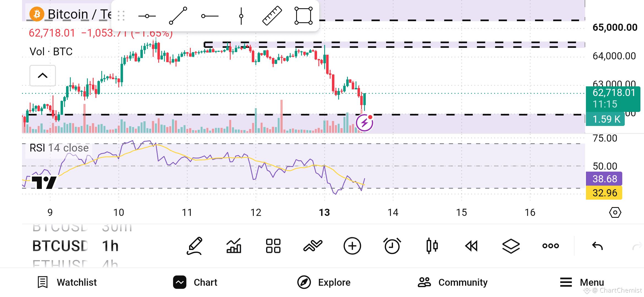Tap the 1.59 K volume value label
644x297 pixels.
pyautogui.click(x=605, y=119)
